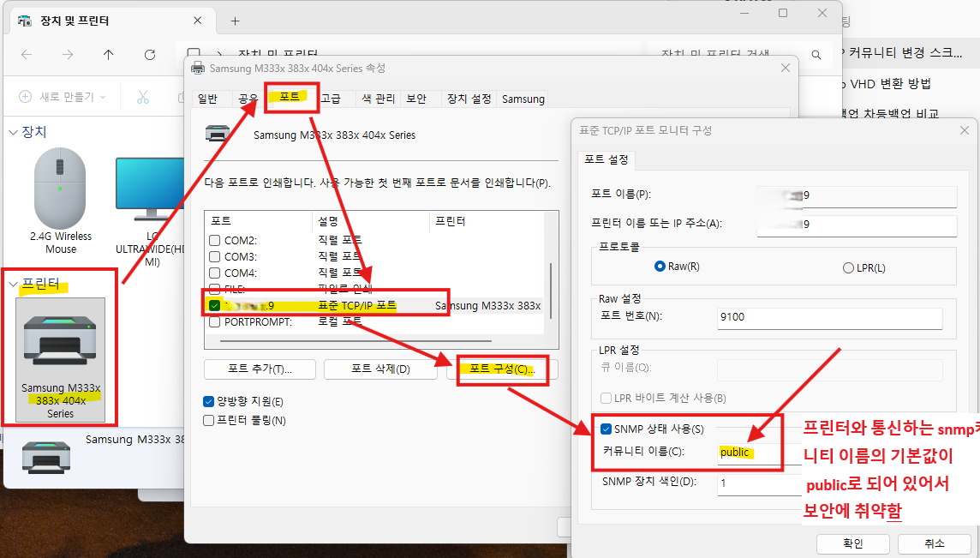This screenshot has width=980, height=558.
Task: Select the LG ULTRAWIDE monitor device
Action: [x=151, y=213]
